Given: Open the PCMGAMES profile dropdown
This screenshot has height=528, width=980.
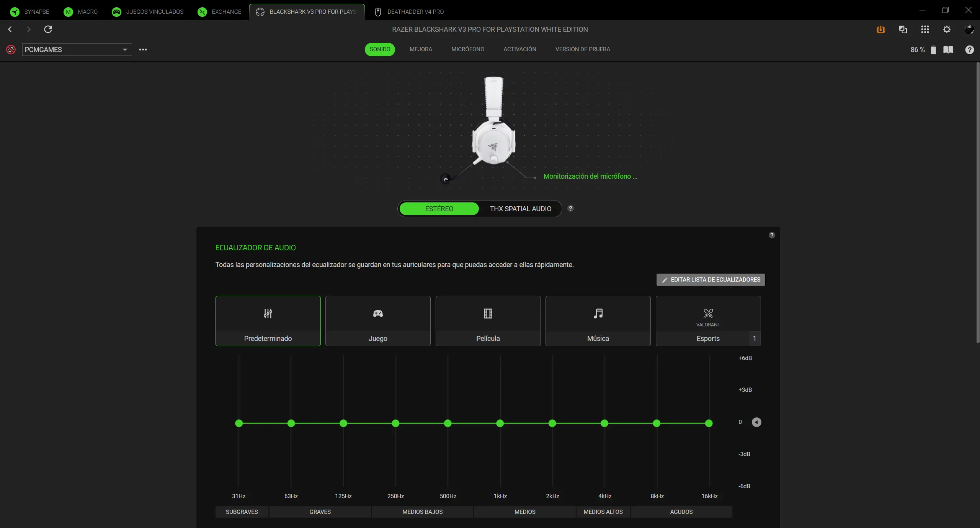Looking at the screenshot, I should coord(77,50).
